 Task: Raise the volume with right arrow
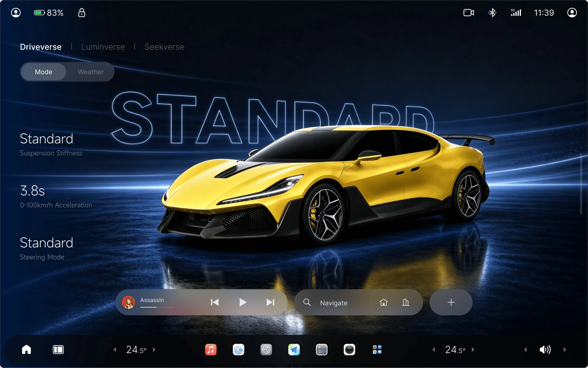tap(565, 350)
